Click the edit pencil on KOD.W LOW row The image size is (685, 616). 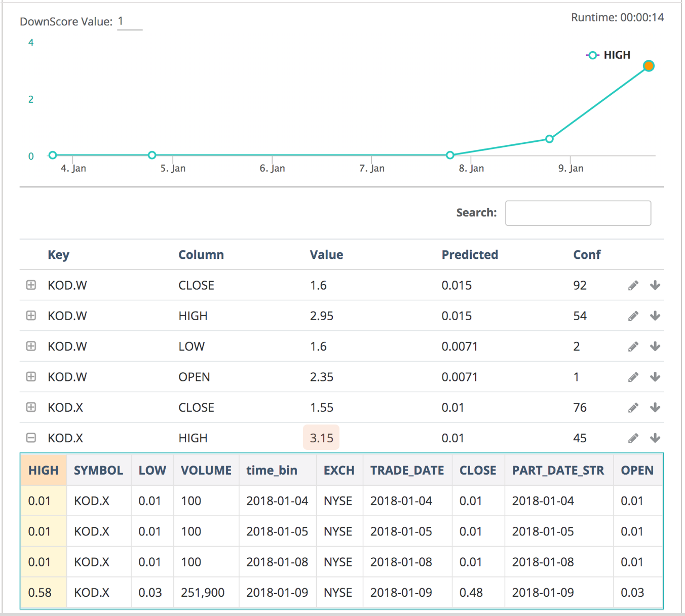pyautogui.click(x=633, y=346)
